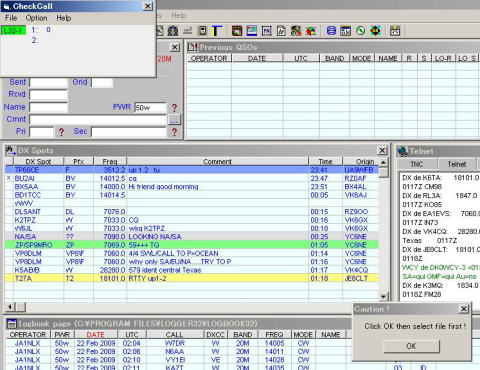Image resolution: width=480 pixels, height=370 pixels.
Task: Click the colorful diamond toolbar icon
Action: tap(375, 31)
